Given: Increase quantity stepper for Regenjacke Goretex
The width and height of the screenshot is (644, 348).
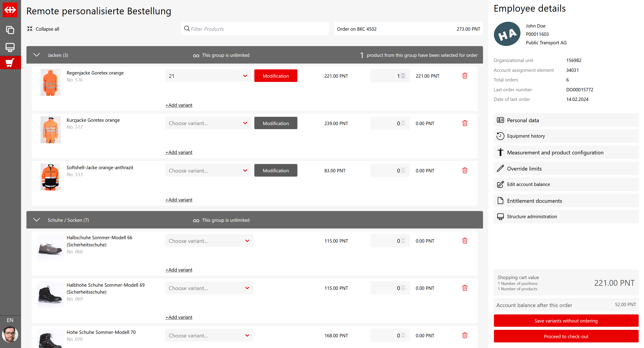Looking at the screenshot, I should click(403, 74).
